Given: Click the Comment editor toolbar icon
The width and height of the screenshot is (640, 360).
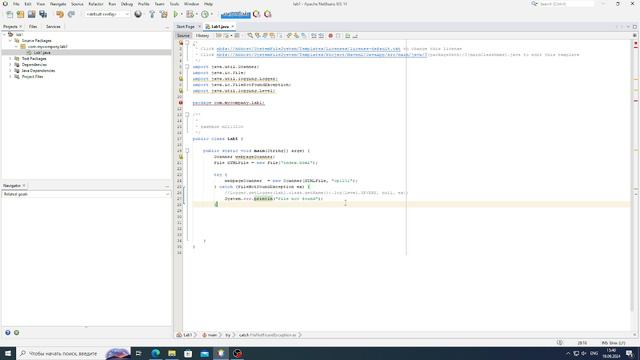Looking at the screenshot, I should [x=348, y=36].
